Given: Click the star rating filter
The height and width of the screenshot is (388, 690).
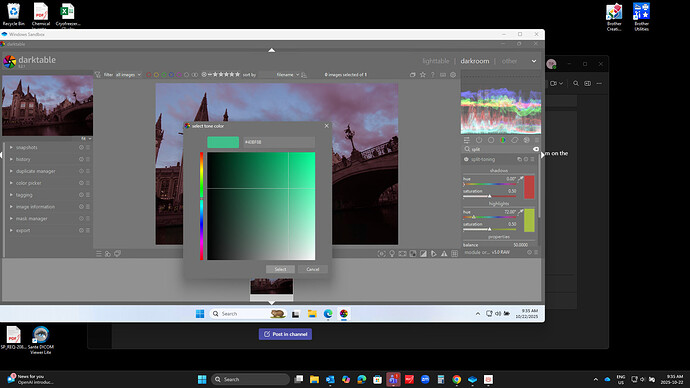Looking at the screenshot, I should point(221,75).
